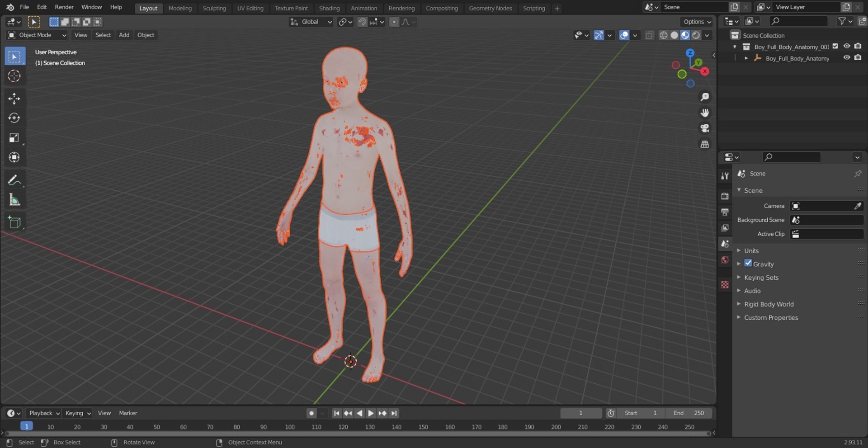The width and height of the screenshot is (868, 448).
Task: Toggle the camera view icon
Action: [704, 128]
